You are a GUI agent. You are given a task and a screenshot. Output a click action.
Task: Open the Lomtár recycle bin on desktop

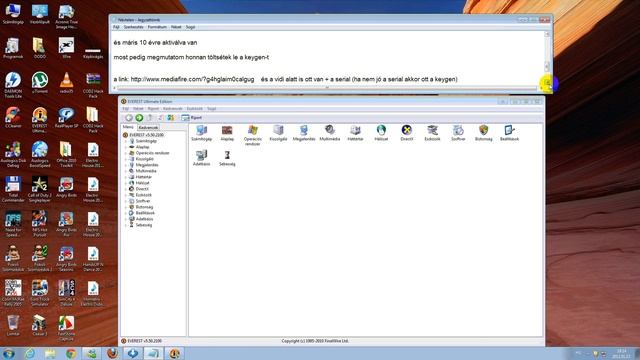click(13, 325)
